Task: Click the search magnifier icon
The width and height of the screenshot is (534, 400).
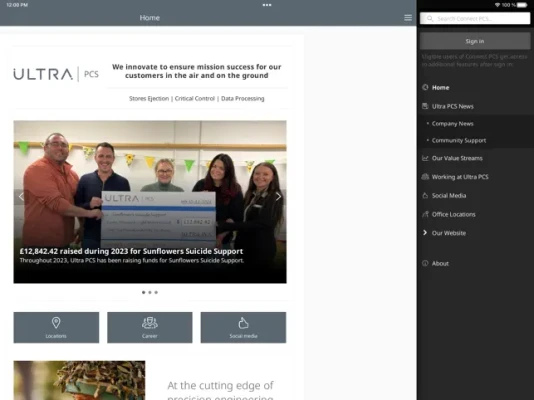Action: pos(430,19)
